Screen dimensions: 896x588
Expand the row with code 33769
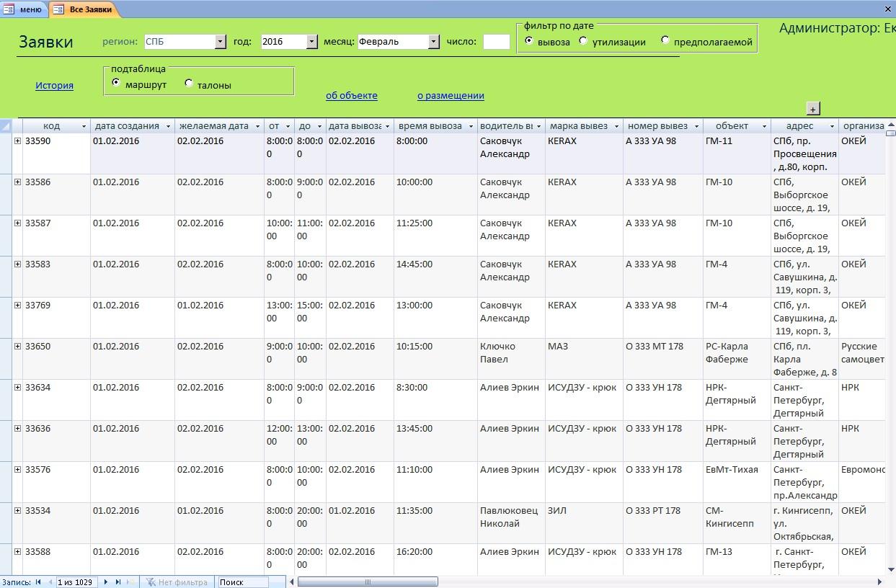(17, 306)
